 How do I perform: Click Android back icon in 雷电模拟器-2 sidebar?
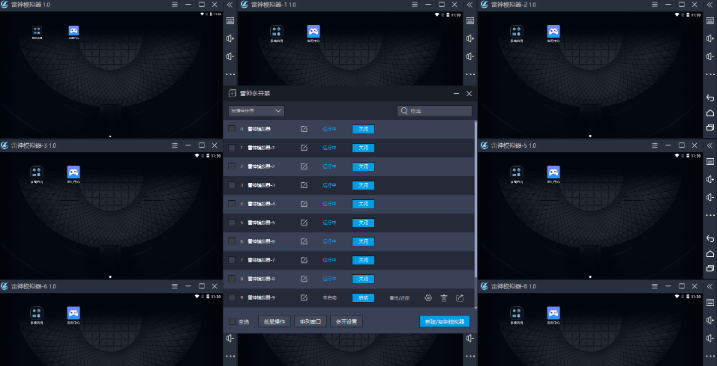point(710,97)
